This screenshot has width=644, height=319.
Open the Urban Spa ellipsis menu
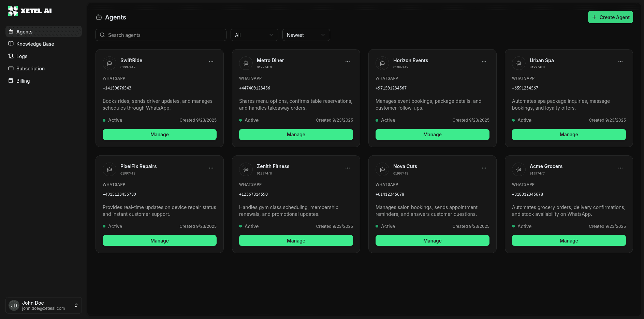click(620, 62)
